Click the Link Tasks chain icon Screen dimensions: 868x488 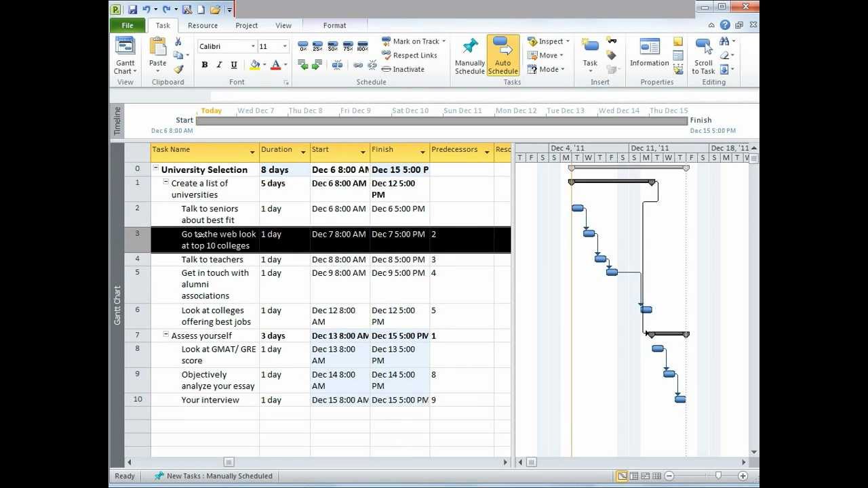tap(358, 65)
